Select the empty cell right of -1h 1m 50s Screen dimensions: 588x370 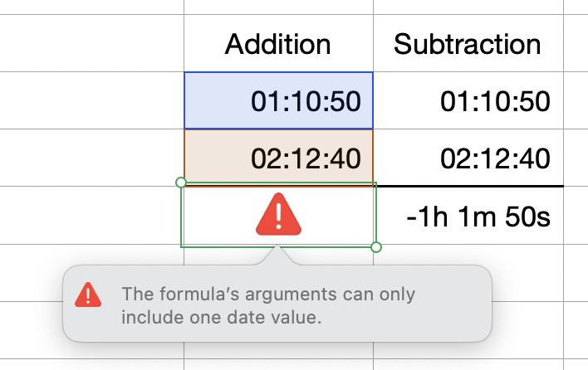coord(576,217)
